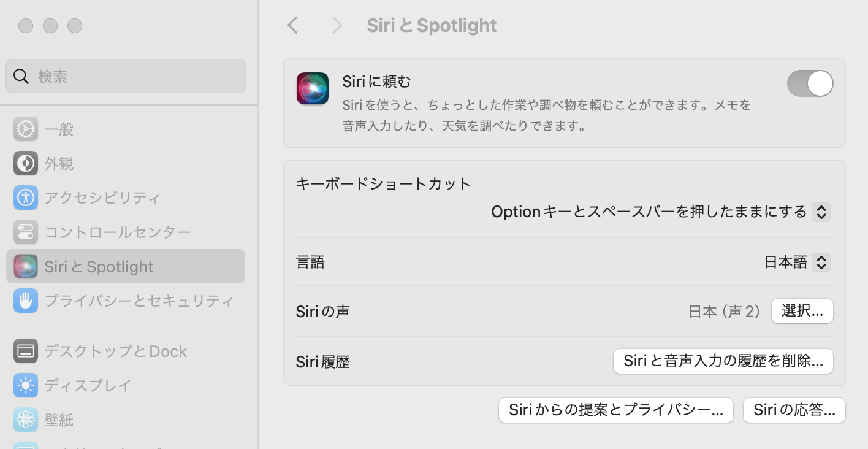This screenshot has width=868, height=449.
Task: Click the Siri icon beside Siriに頼む
Action: click(313, 88)
